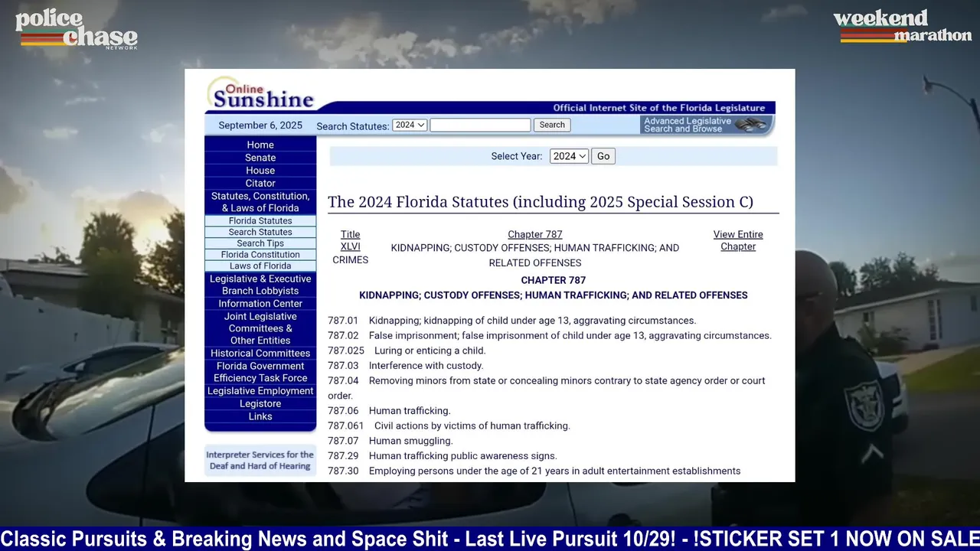Click the Online Sunshine logo
Screen dimensions: 980x551
coord(261,93)
